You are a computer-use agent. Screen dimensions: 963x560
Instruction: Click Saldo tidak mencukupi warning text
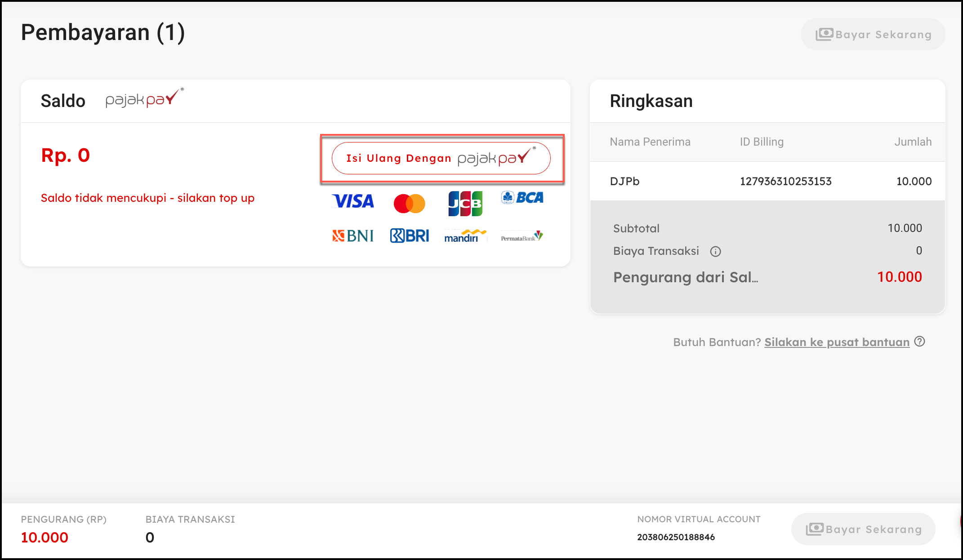point(147,198)
